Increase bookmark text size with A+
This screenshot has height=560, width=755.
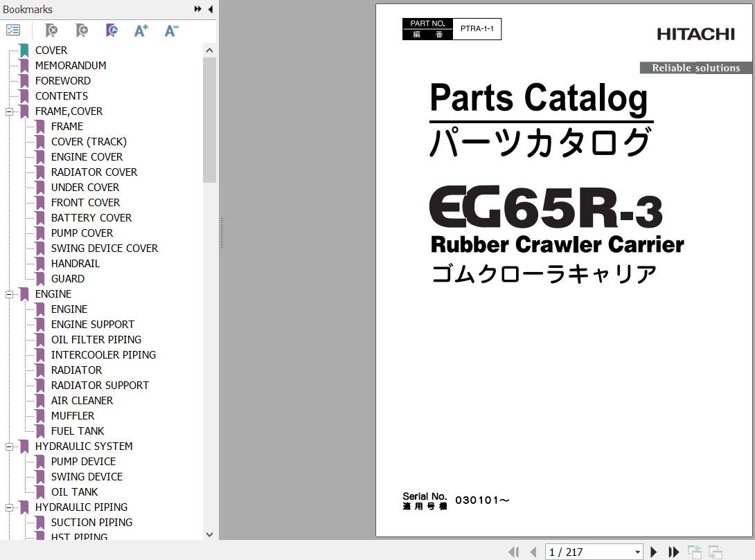pyautogui.click(x=141, y=30)
